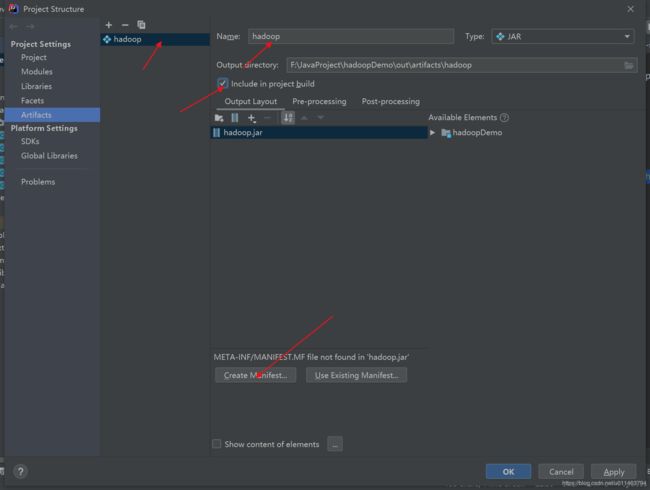Open Facets settings section

coord(32,101)
